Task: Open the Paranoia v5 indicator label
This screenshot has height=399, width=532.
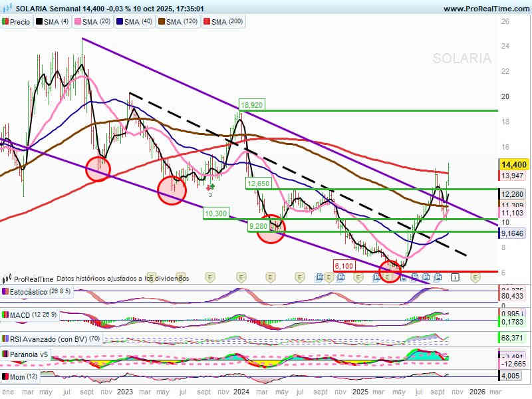Action: (25, 354)
